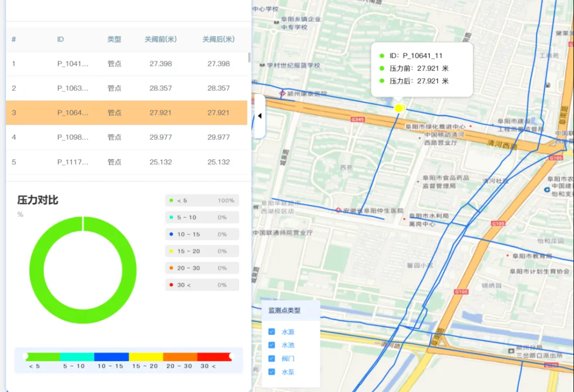574x392 pixels.
Task: Click the hospital icon near 安徽省阜阳仲生医院
Action: 339,210
